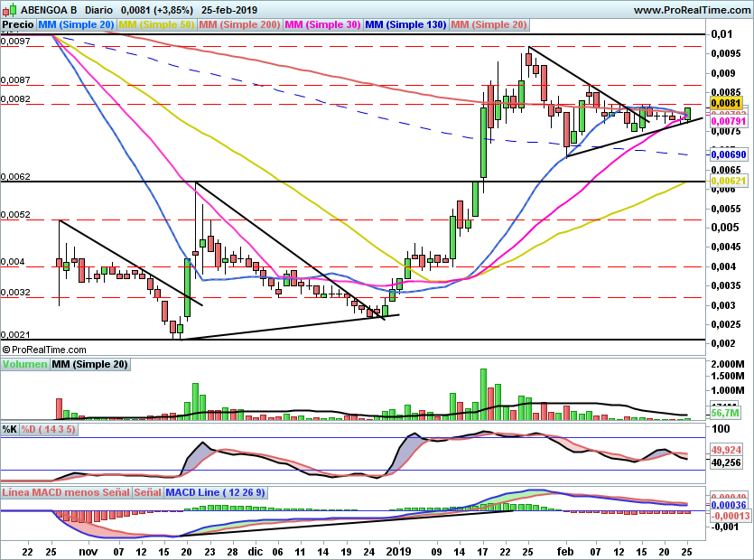Click the 0,0052 level label
This screenshot has height=560, width=754.
point(15,215)
